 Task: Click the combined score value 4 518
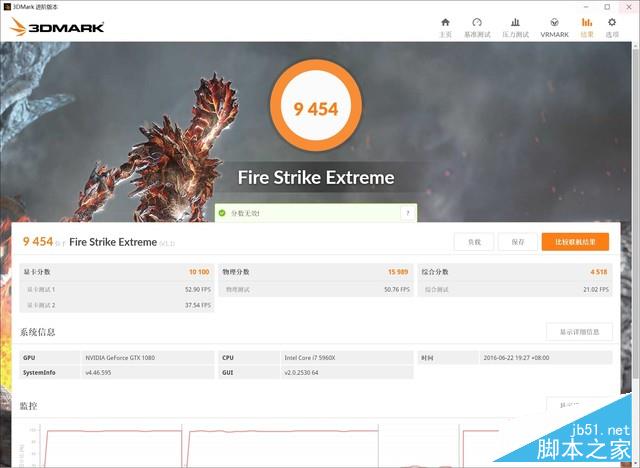[599, 272]
